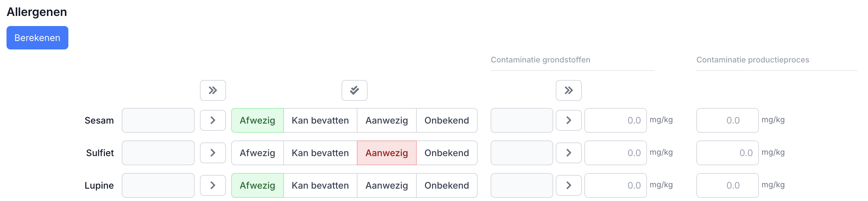Set Sesam status to Aanwezig
The image size is (868, 201).
pos(386,120)
